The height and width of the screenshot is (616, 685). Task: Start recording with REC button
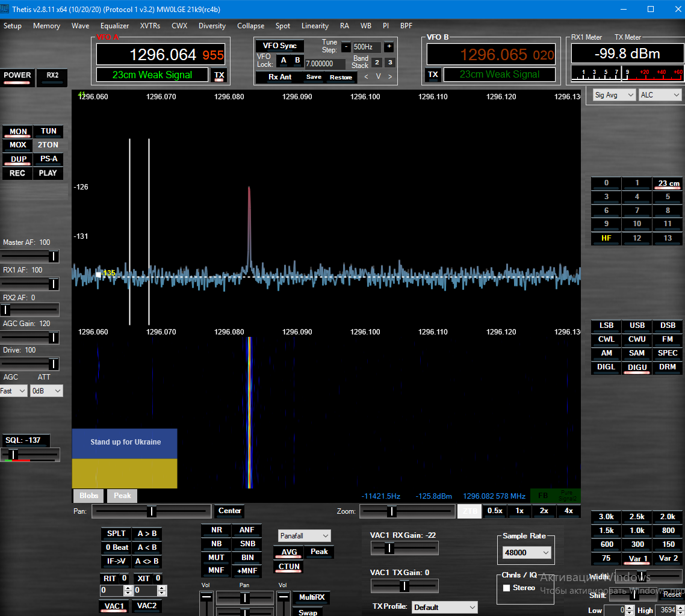(x=18, y=173)
